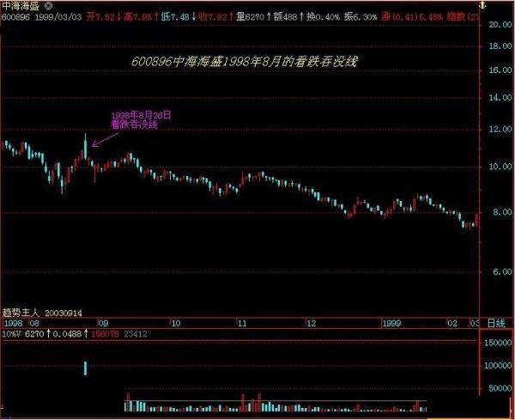The image size is (515, 420).
Task: Click the date 1999/03/03
Action: click(x=58, y=17)
